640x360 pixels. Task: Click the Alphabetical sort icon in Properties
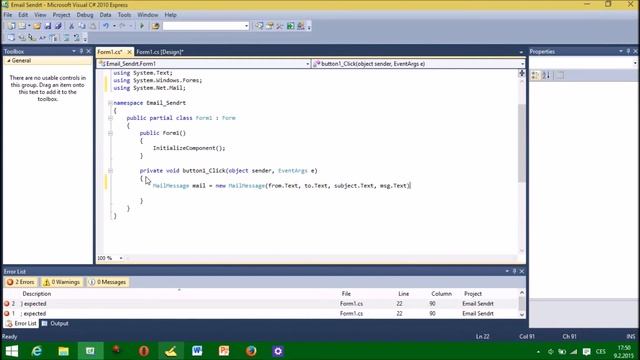pyautogui.click(x=546, y=76)
